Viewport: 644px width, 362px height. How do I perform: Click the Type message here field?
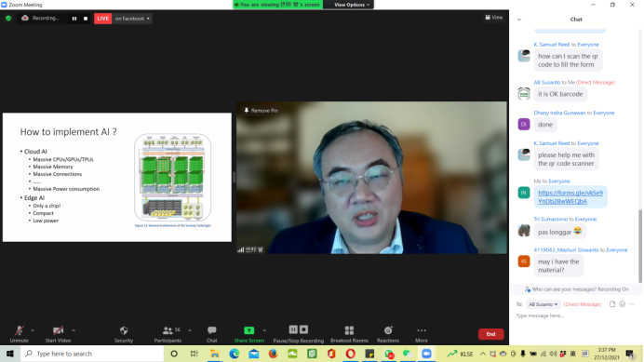point(575,315)
